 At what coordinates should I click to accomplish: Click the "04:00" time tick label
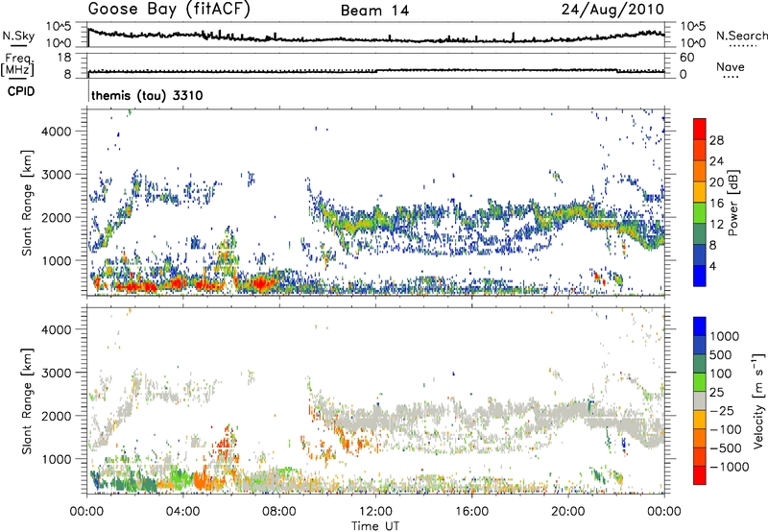point(182,512)
